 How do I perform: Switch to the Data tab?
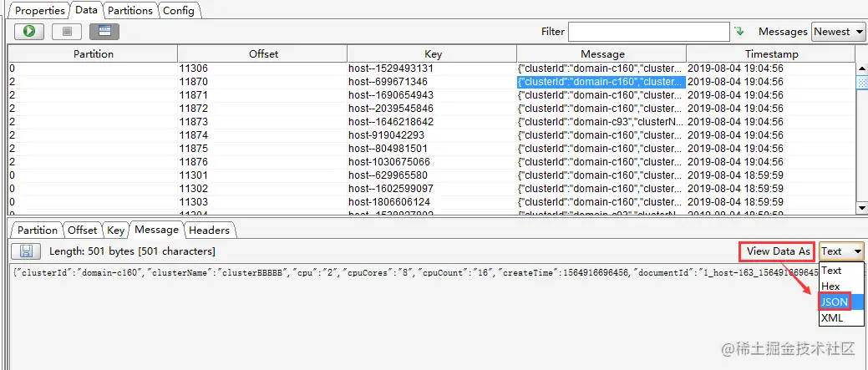click(x=86, y=10)
